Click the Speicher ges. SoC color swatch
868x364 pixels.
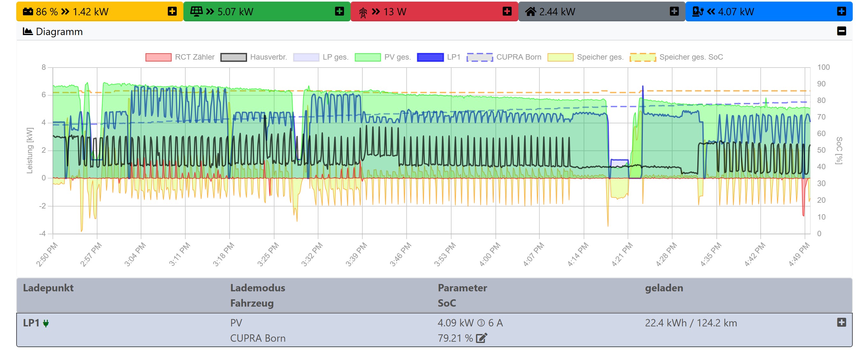tap(643, 57)
